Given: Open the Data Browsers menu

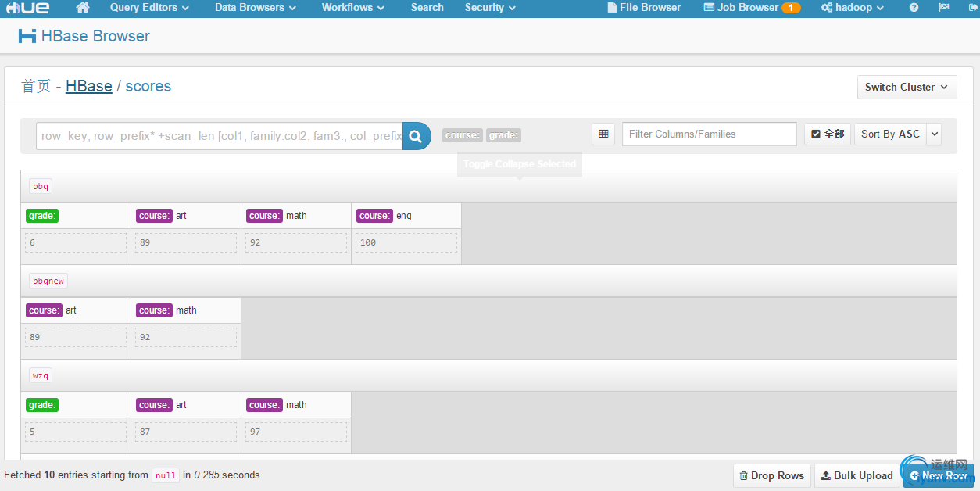Looking at the screenshot, I should (256, 8).
